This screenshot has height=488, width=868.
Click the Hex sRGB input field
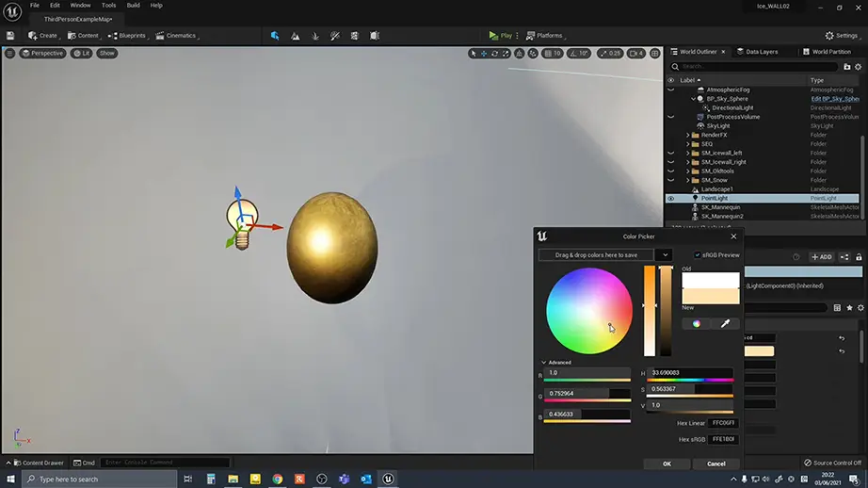(x=723, y=439)
